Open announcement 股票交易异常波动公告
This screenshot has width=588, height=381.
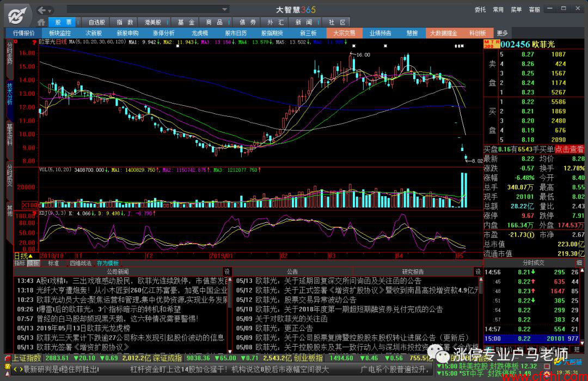tap(296, 300)
